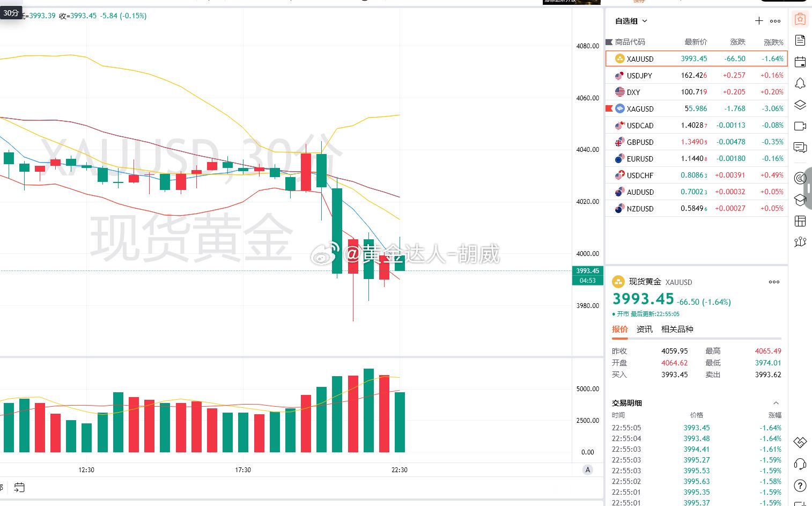
Task: Toggle auto scale A button
Action: pos(588,470)
